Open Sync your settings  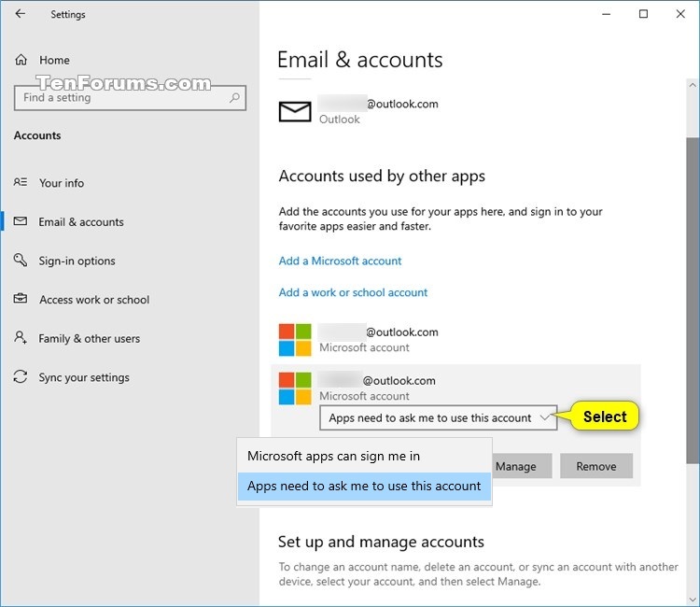tap(84, 377)
